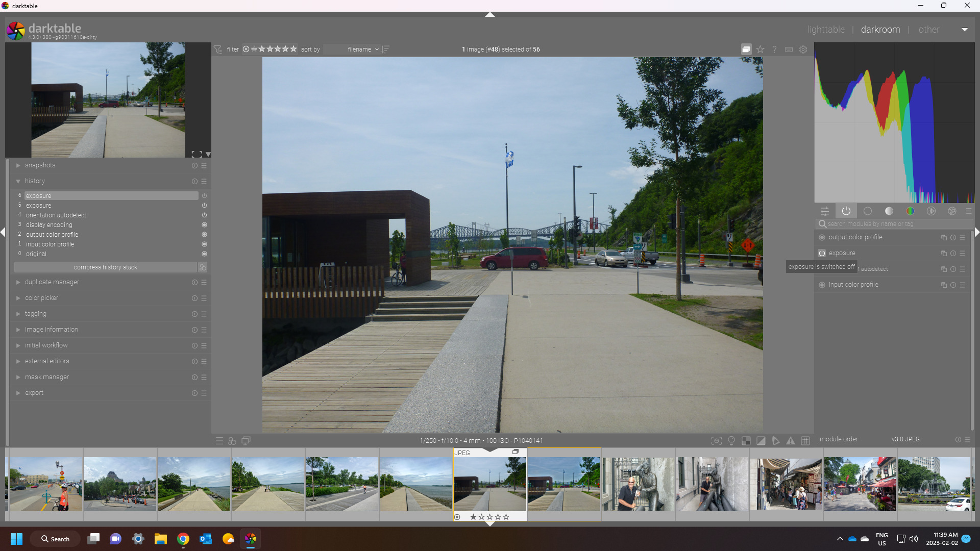Show the color module group
Image resolution: width=980 pixels, height=551 pixels.
(910, 211)
